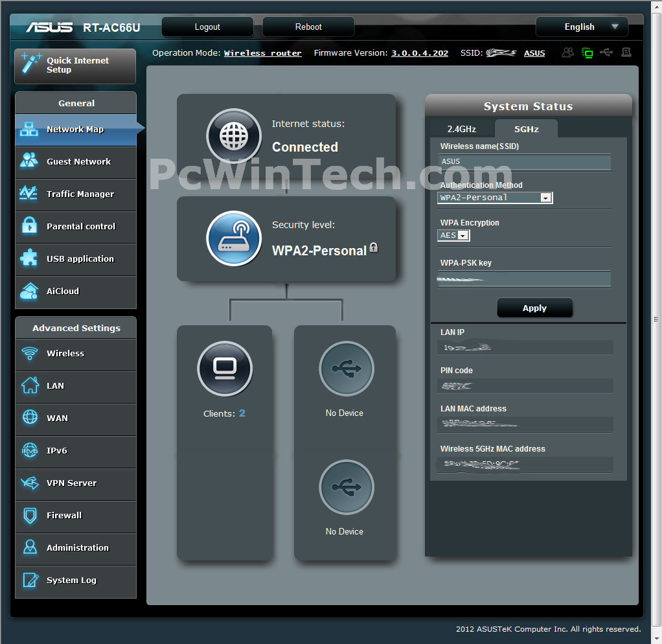Click the USB status icon in header

coord(606,52)
